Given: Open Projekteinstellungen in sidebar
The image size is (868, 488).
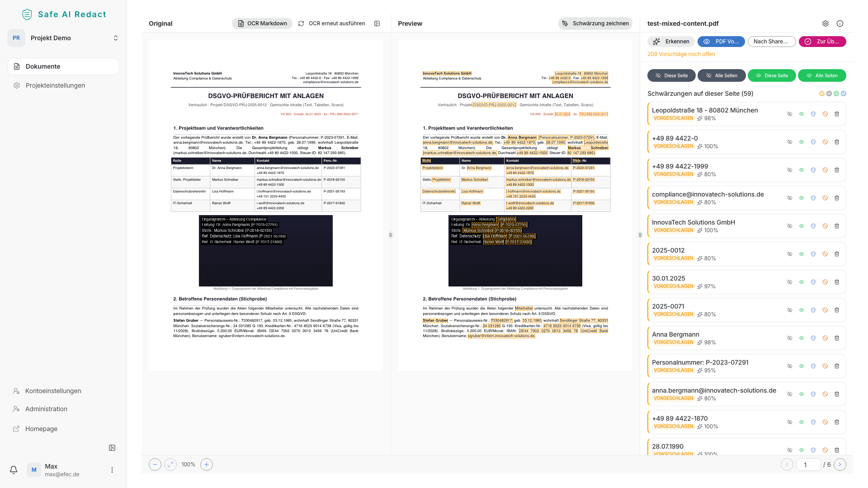Looking at the screenshot, I should (x=55, y=85).
